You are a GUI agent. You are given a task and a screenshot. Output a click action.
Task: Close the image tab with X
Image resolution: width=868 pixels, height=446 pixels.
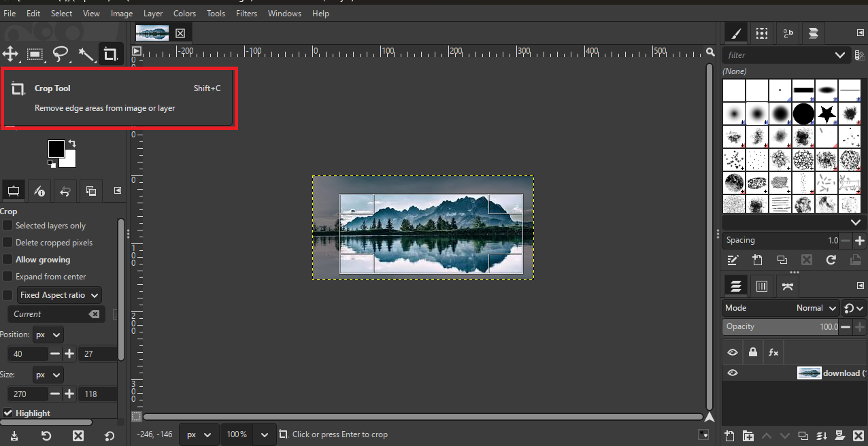coord(180,33)
